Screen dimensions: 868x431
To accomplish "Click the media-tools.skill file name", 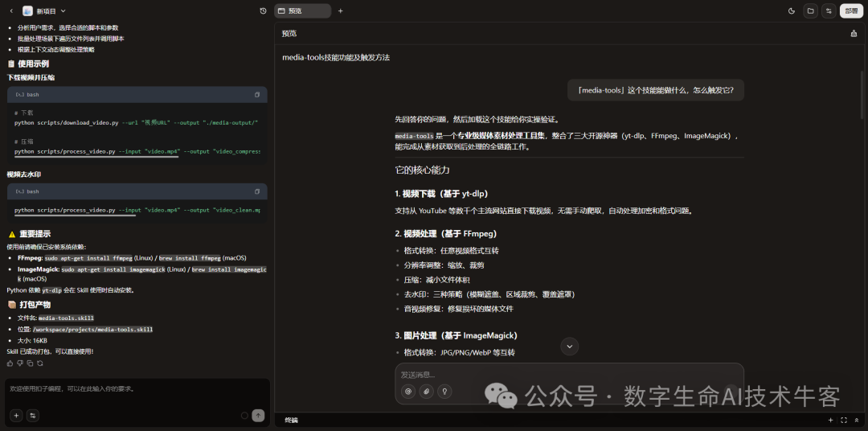I will click(66, 318).
